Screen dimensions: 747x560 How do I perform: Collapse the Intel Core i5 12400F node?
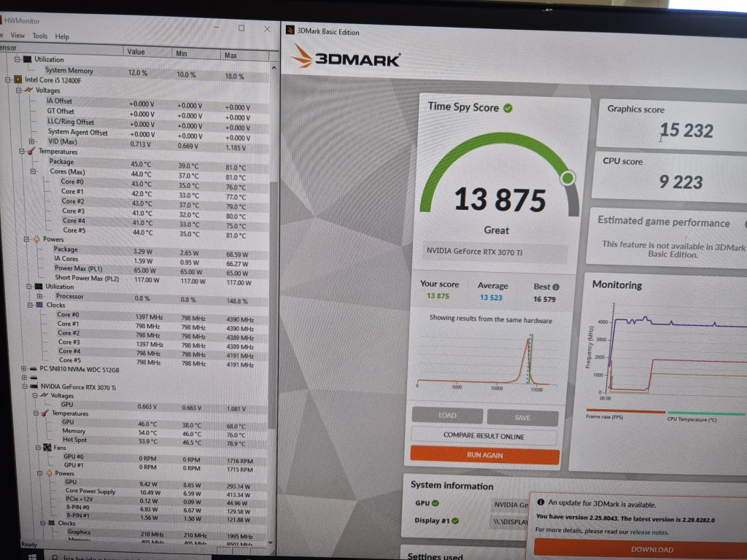7,79
